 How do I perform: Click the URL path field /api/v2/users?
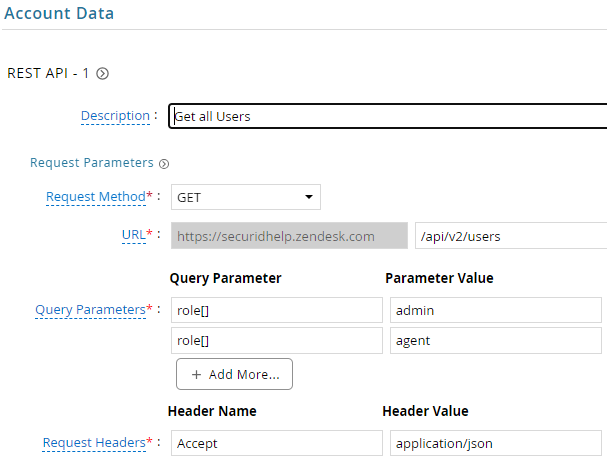(511, 235)
